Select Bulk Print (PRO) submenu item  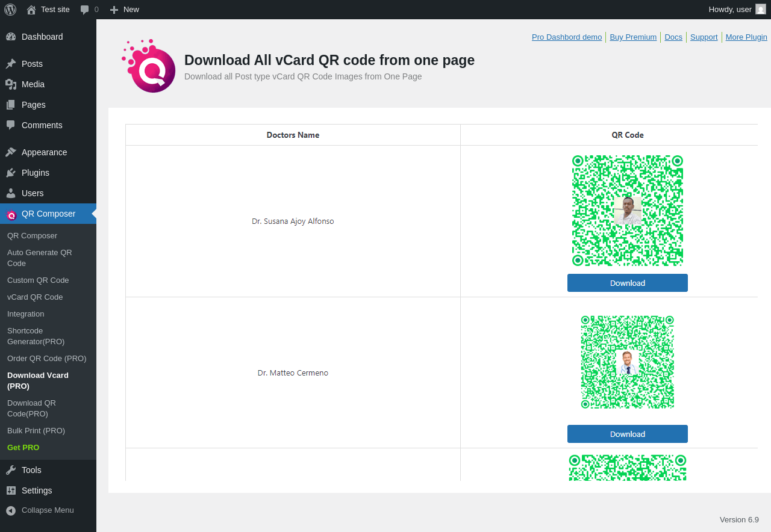[x=36, y=431]
